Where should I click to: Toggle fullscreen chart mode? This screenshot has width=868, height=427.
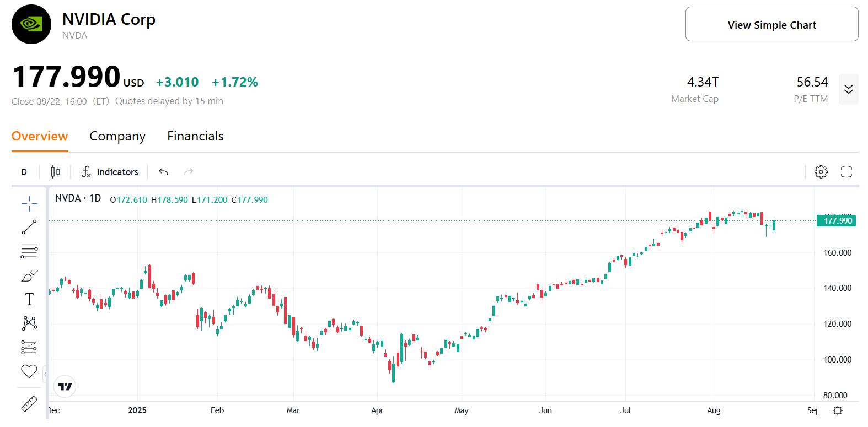(846, 172)
